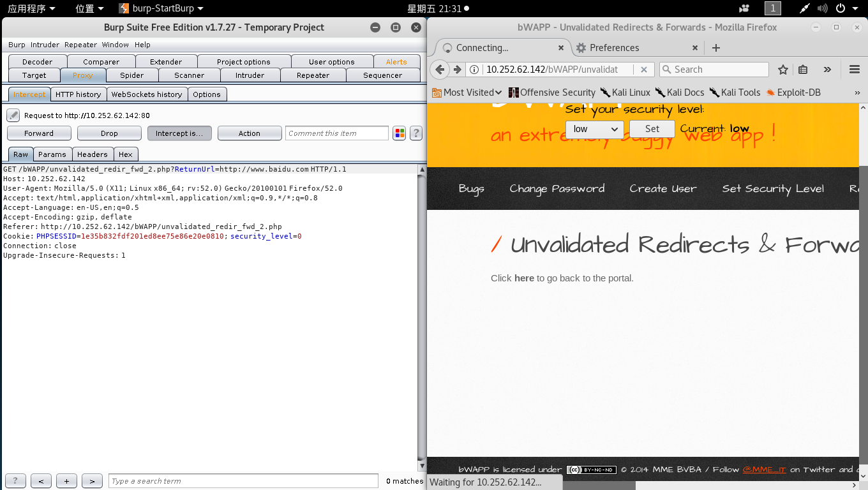Show bookmarks list icon in Firefox toolbar

tap(804, 70)
